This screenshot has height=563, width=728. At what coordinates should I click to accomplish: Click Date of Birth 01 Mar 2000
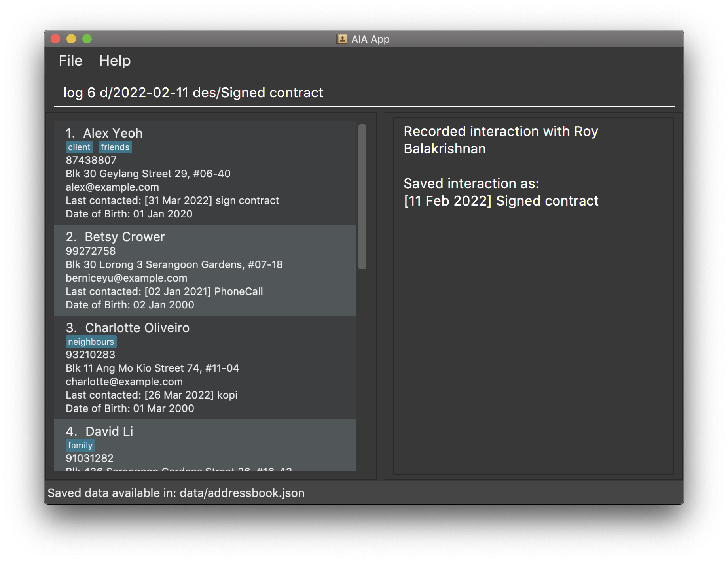coord(130,408)
